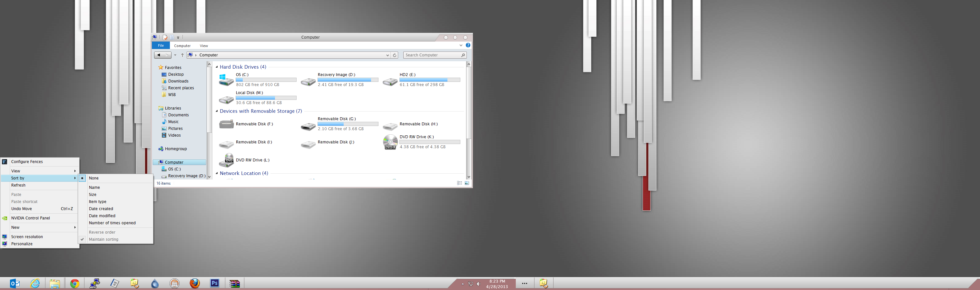Select the None sort option

[x=94, y=178]
